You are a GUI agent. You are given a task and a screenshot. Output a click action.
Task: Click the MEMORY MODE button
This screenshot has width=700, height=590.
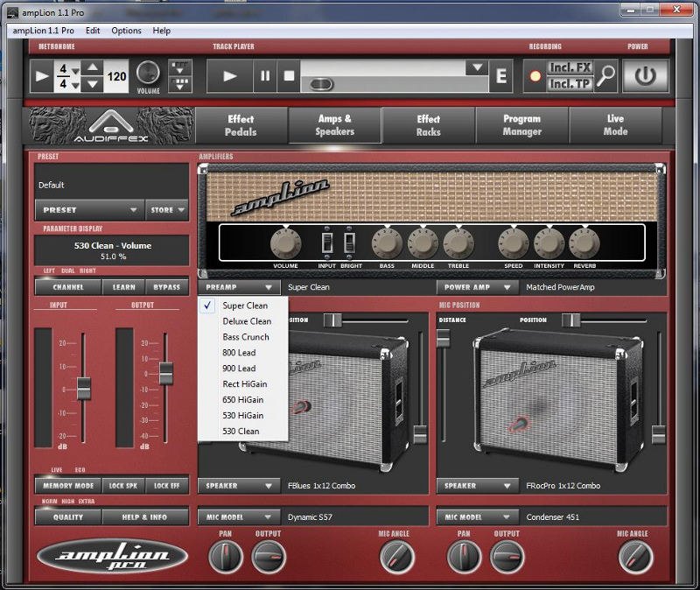pos(68,486)
